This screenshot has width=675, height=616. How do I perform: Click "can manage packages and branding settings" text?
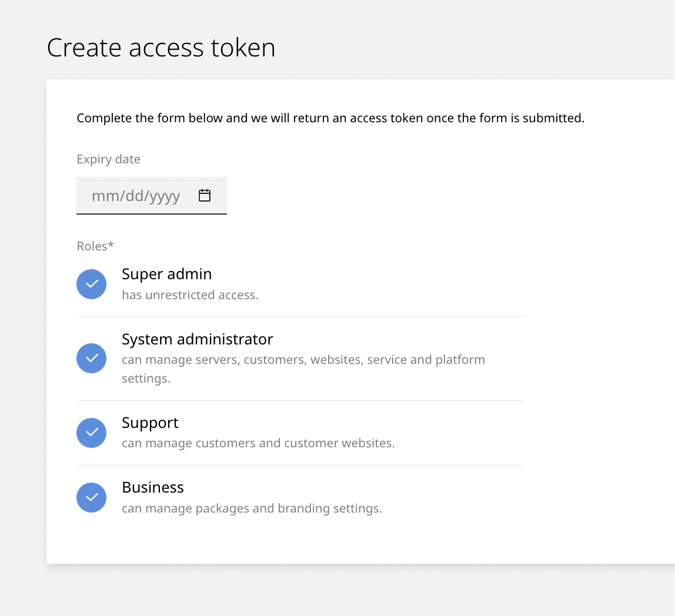[252, 508]
